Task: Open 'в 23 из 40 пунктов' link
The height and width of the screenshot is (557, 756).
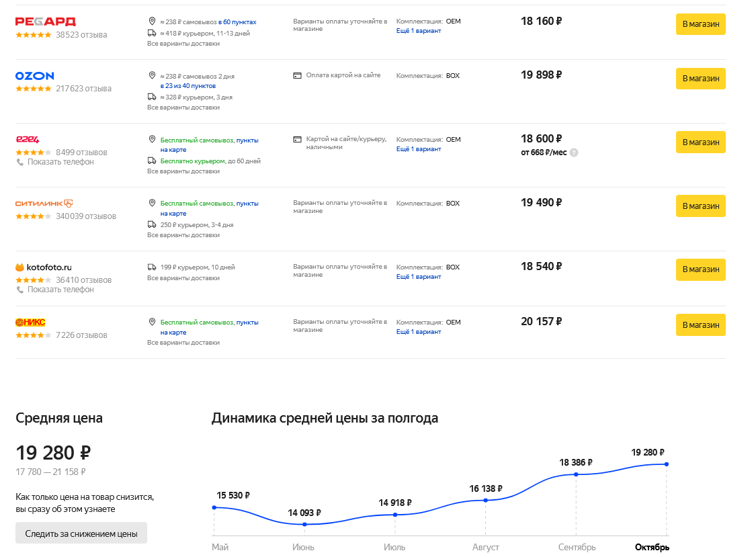Action: [188, 86]
